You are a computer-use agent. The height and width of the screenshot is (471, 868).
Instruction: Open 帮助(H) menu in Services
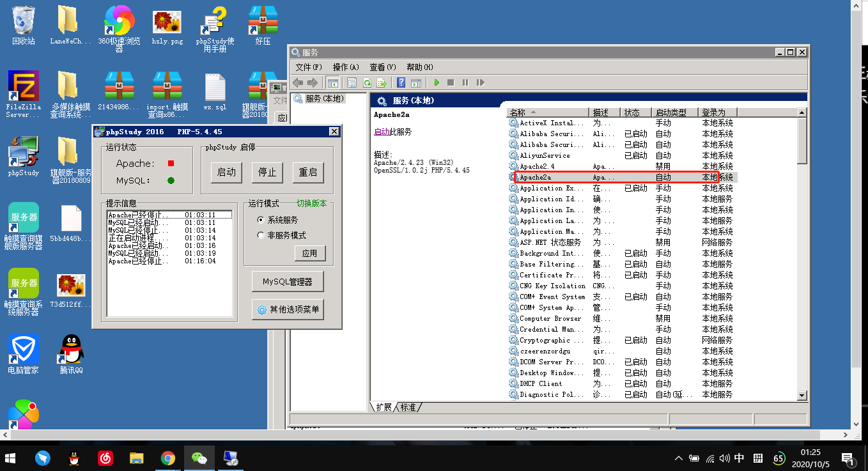point(420,67)
